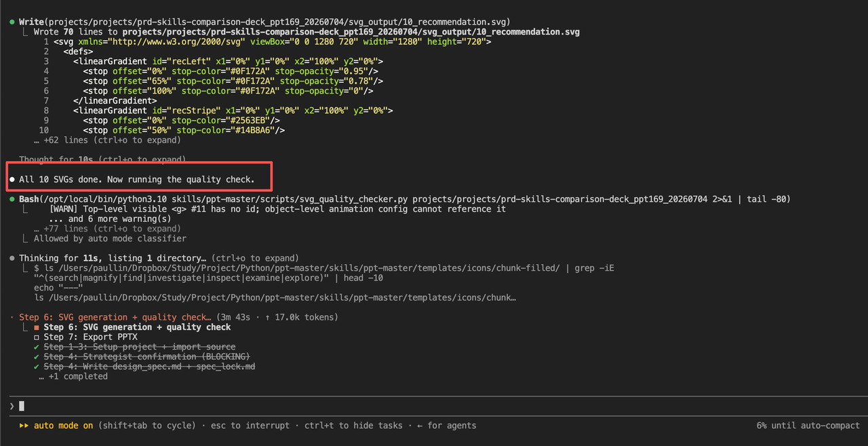Expand the "Thinking for 11s, listing 1 directory" block
This screenshot has width=868, height=446.
pyautogui.click(x=158, y=259)
